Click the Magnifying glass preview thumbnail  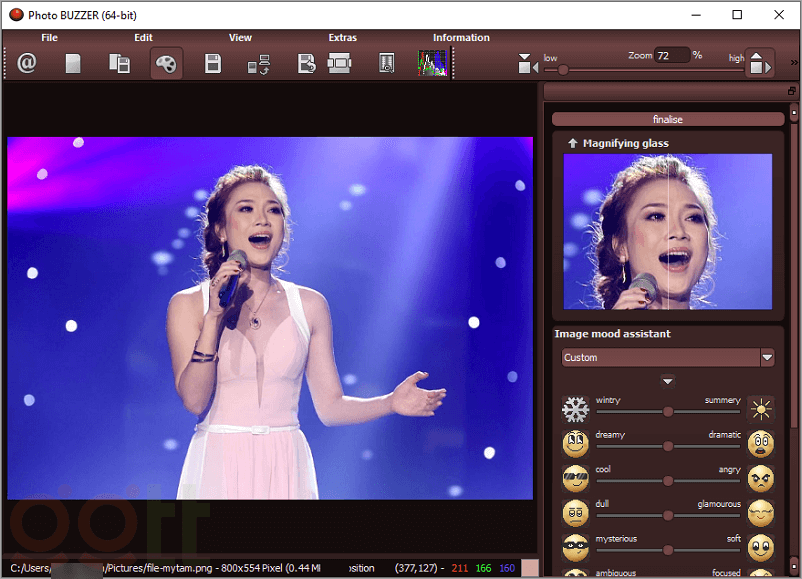coord(667,231)
